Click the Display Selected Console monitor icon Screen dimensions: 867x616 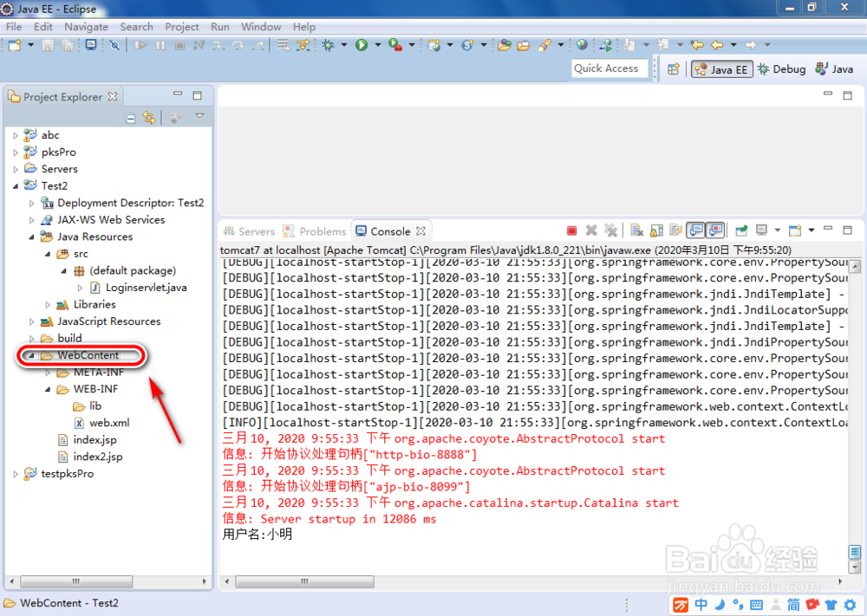(761, 230)
